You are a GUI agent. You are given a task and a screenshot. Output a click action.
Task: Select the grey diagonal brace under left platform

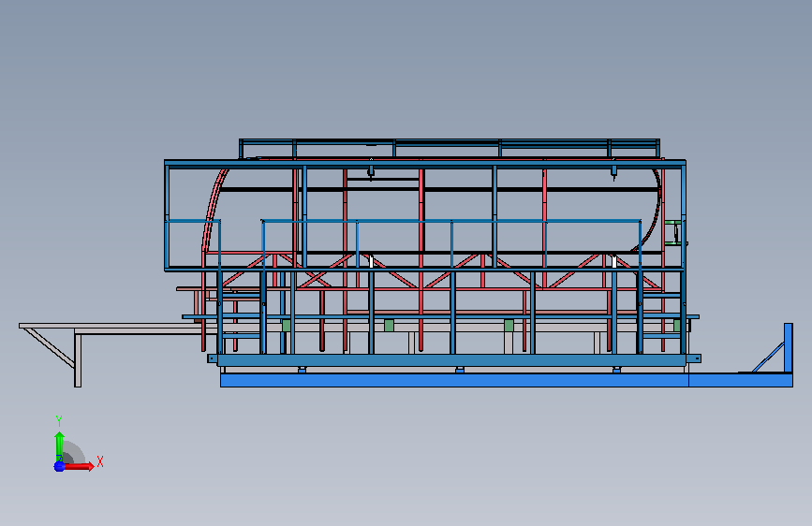click(x=50, y=347)
